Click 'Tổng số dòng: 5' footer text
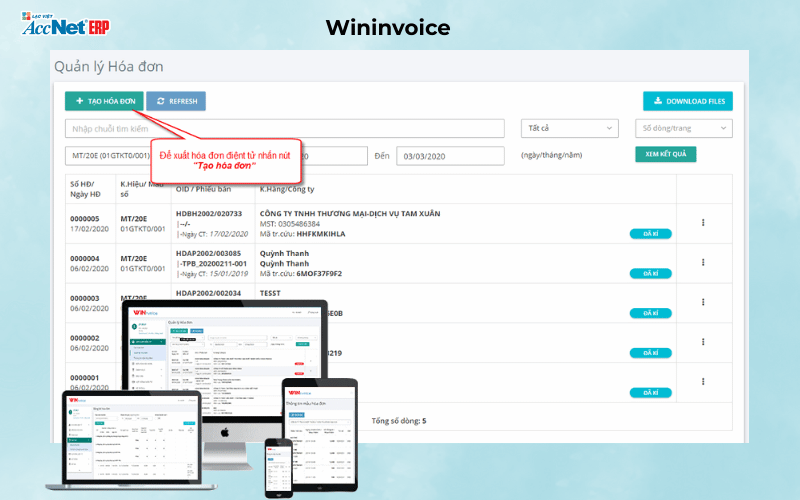 (x=398, y=421)
